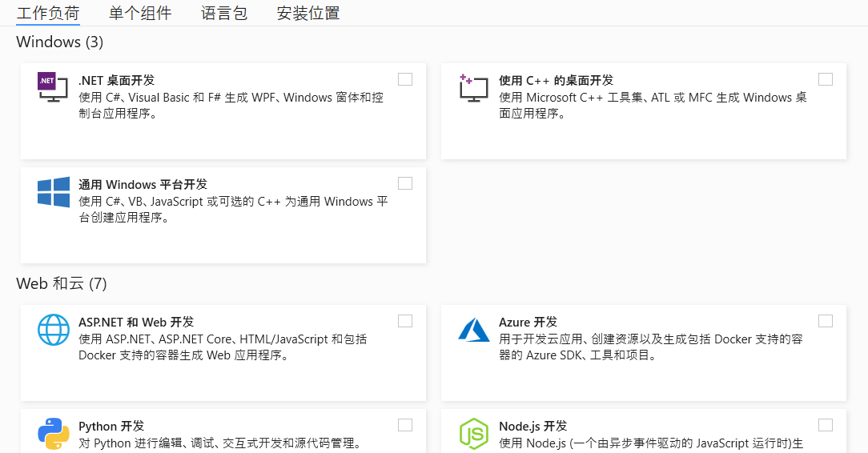Click the description 使用 Node.js (一个由异步事件驱动的
The height and width of the screenshot is (453, 868).
[x=651, y=443]
